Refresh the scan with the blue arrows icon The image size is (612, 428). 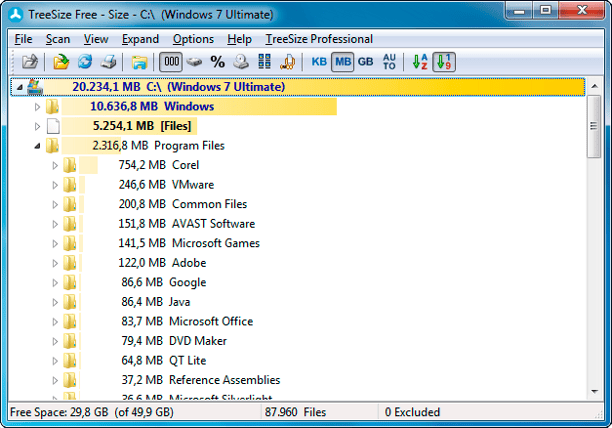pos(85,62)
